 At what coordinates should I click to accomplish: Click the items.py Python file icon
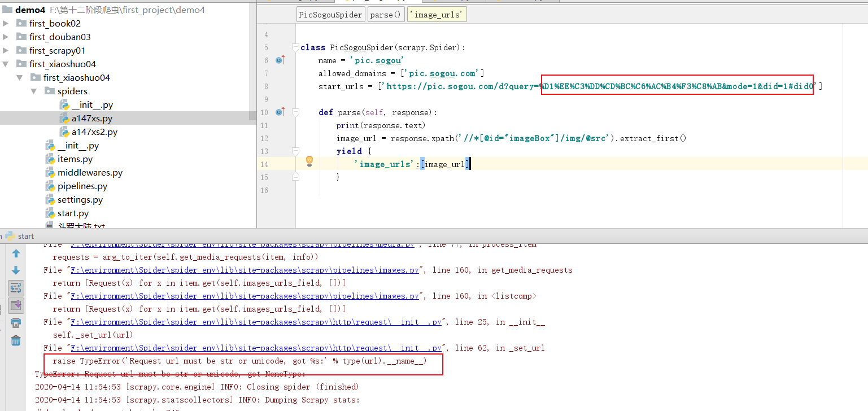click(x=50, y=159)
